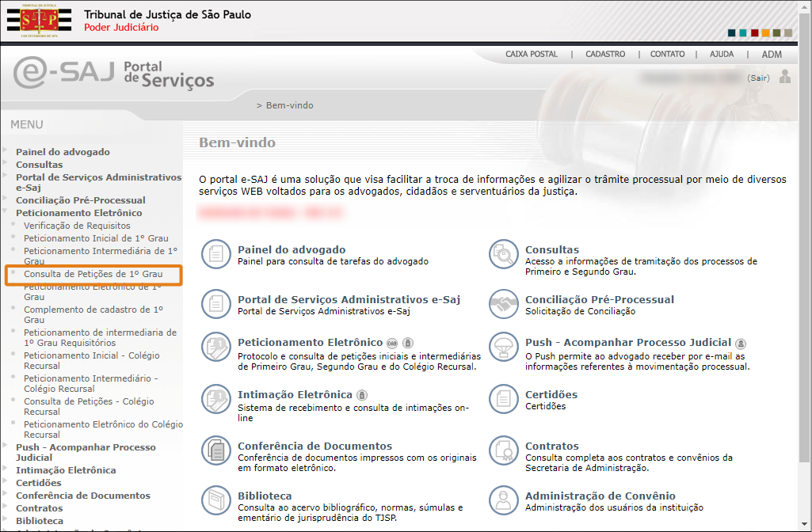The image size is (812, 532).
Task: Collapse the Peticionamento Eletrônico sidebar arrow
Action: tap(5, 211)
